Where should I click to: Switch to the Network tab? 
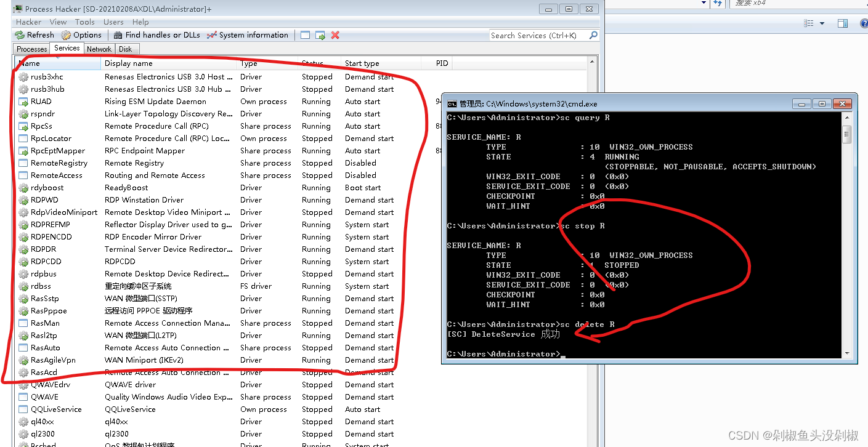pyautogui.click(x=99, y=49)
